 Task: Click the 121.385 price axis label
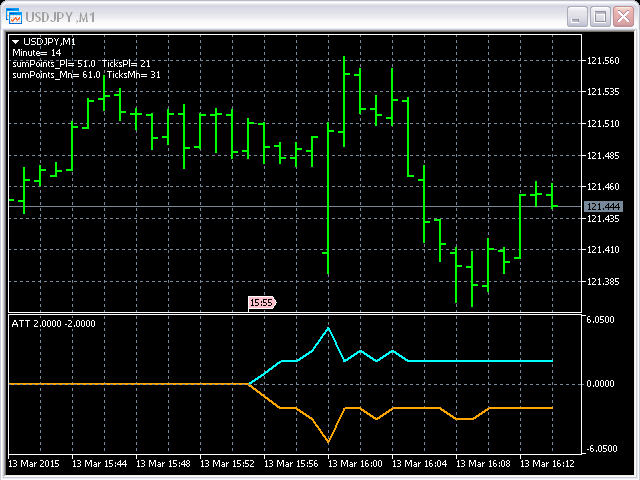point(603,282)
